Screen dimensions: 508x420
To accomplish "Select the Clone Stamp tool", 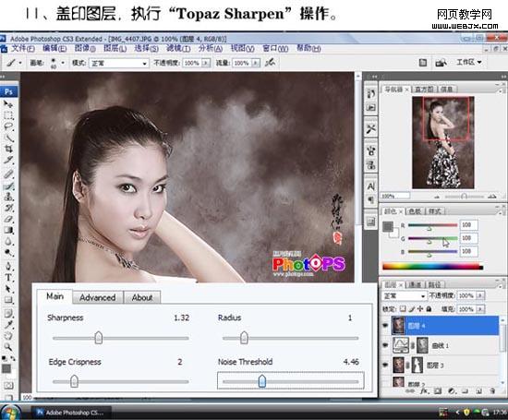I will pos(8,197).
